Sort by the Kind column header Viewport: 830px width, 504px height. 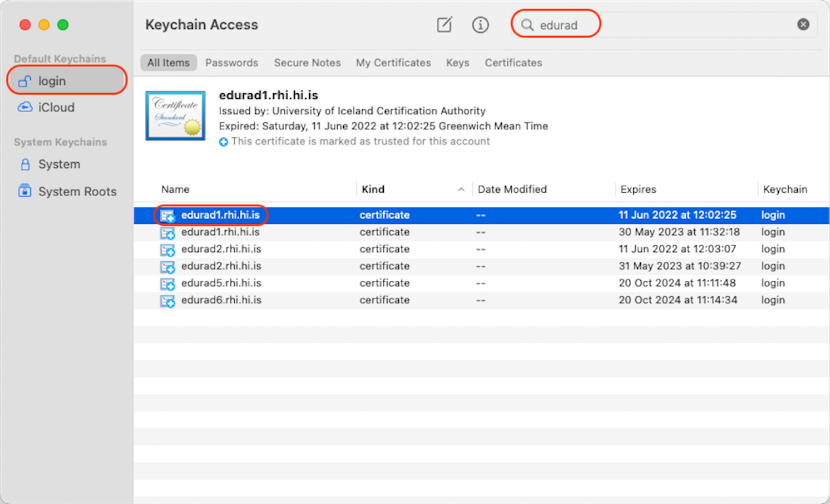point(373,190)
